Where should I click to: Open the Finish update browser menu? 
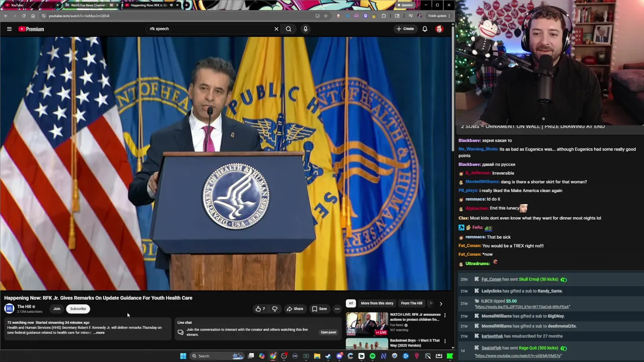pos(439,16)
